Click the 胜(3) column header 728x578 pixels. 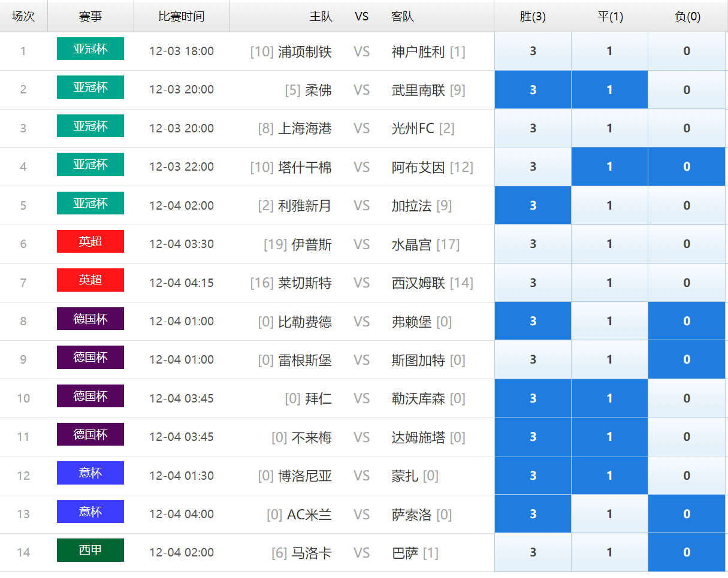tap(533, 16)
